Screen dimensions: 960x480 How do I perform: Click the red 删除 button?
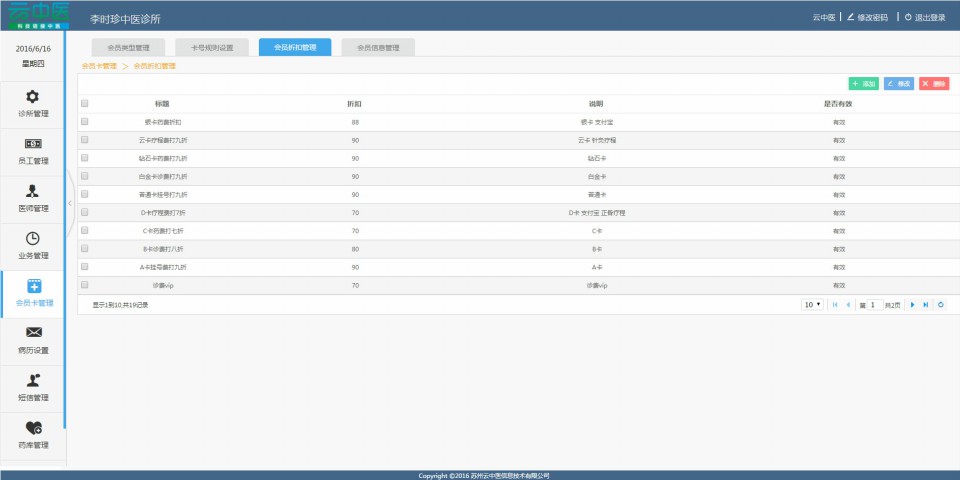coord(934,84)
